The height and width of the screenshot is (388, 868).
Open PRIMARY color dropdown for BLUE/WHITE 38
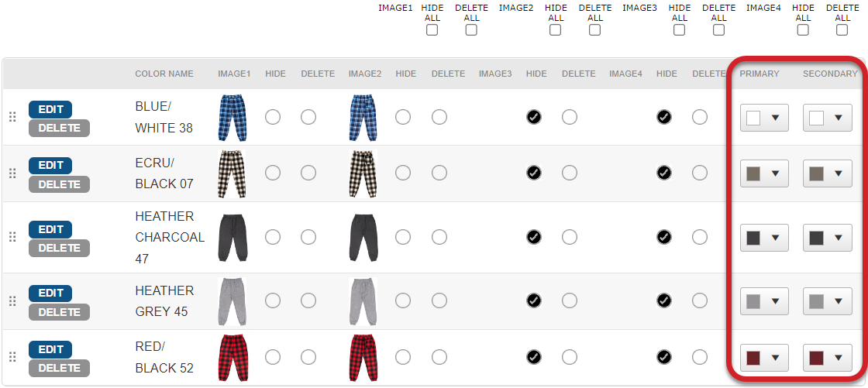[764, 118]
